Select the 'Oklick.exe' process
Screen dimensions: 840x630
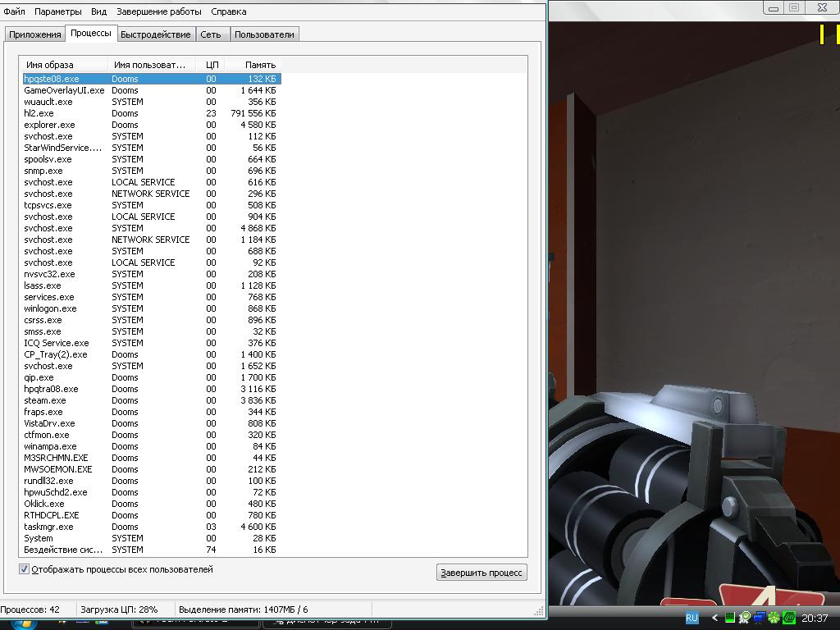pos(152,504)
